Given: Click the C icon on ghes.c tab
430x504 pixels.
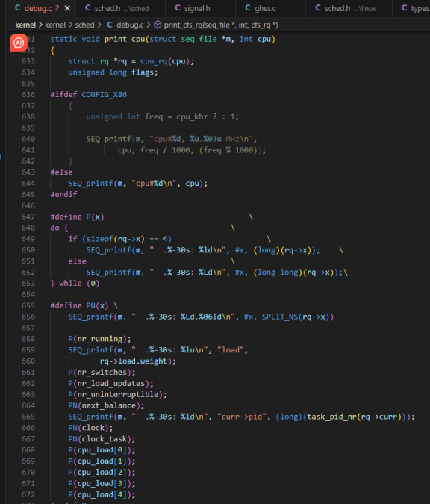Looking at the screenshot, I should tap(248, 8).
